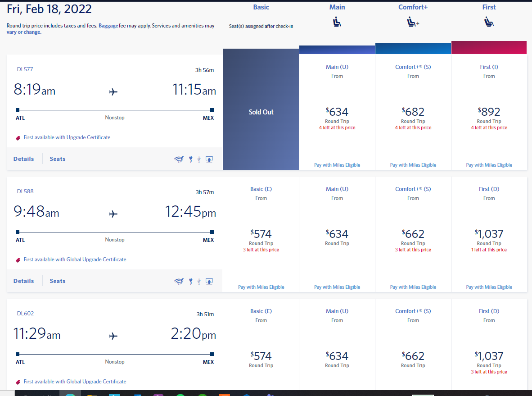The image size is (532, 396).
Task: Select the $1,037 First fare on DL602
Action: (489, 356)
